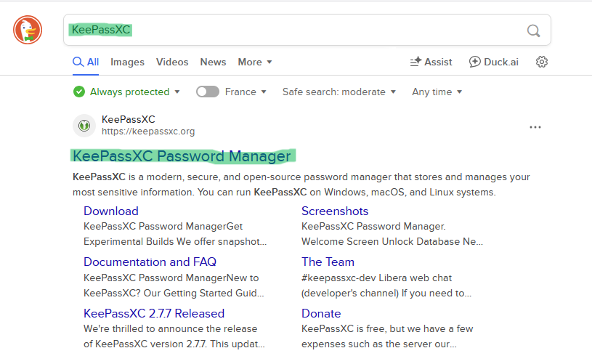Image resolution: width=592 pixels, height=364 pixels.
Task: Switch to the Videos tab
Action: (x=172, y=62)
